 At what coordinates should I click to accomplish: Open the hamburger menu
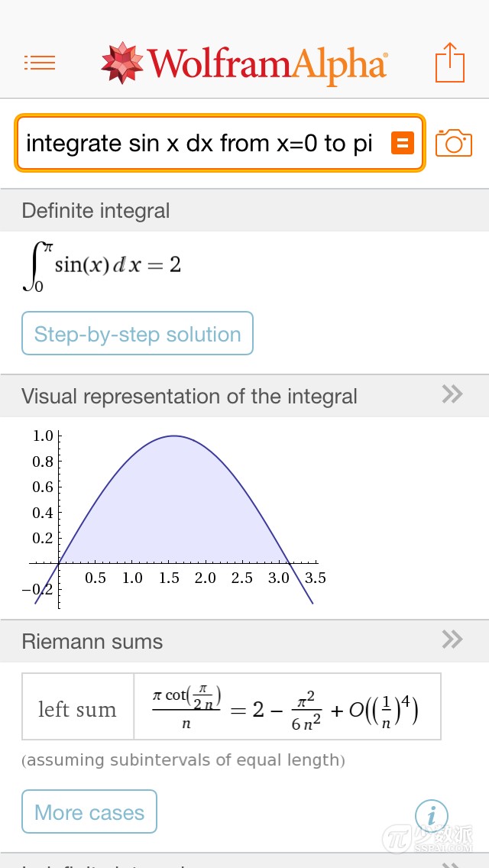click(x=40, y=63)
